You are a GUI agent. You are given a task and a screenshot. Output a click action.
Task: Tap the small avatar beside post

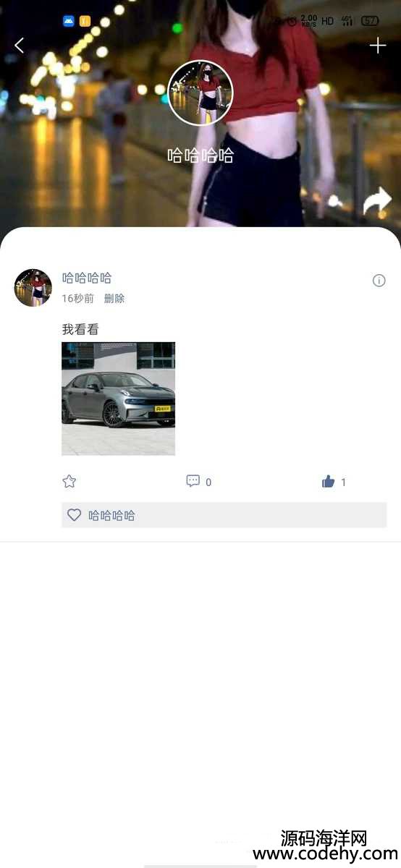33,288
